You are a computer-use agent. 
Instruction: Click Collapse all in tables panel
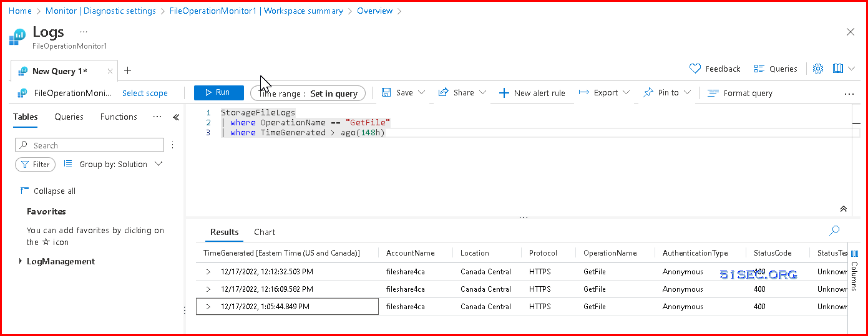[48, 191]
